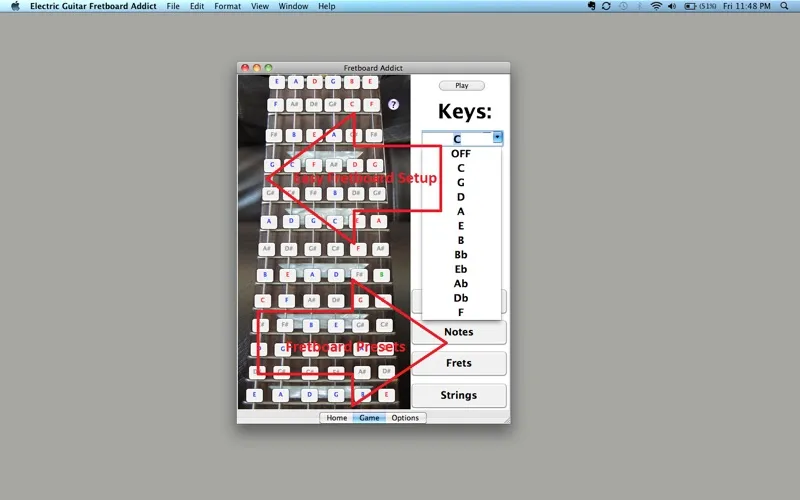Toggle the open low E string note
Viewport: 800px width, 500px height.
pyautogui.click(x=277, y=82)
